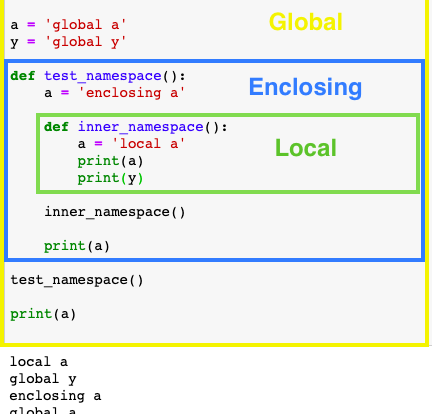Click the indented inner_namespace() call line
432x414 pixels.
pos(115,212)
